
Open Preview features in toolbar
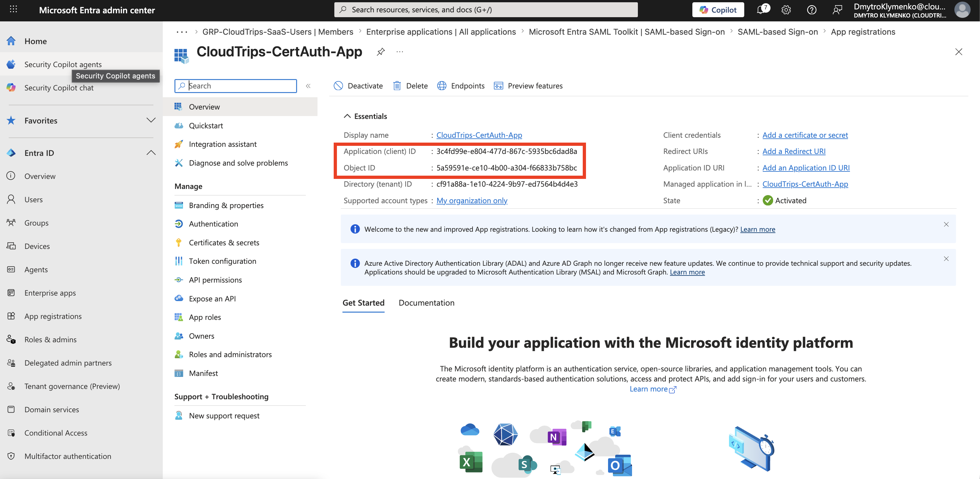(x=528, y=86)
